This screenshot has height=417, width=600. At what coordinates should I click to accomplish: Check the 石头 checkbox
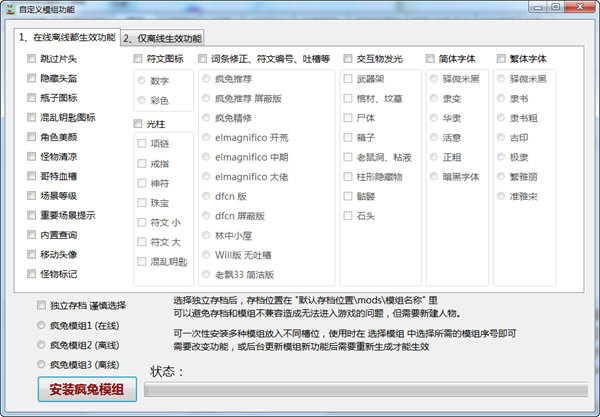(x=348, y=215)
